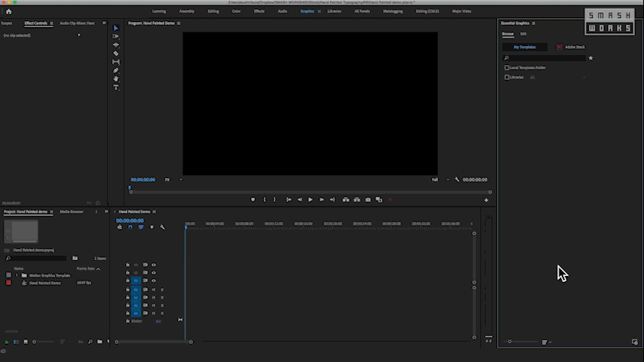Solo audio track A1
The height and width of the screenshot is (362, 644).
(162, 290)
